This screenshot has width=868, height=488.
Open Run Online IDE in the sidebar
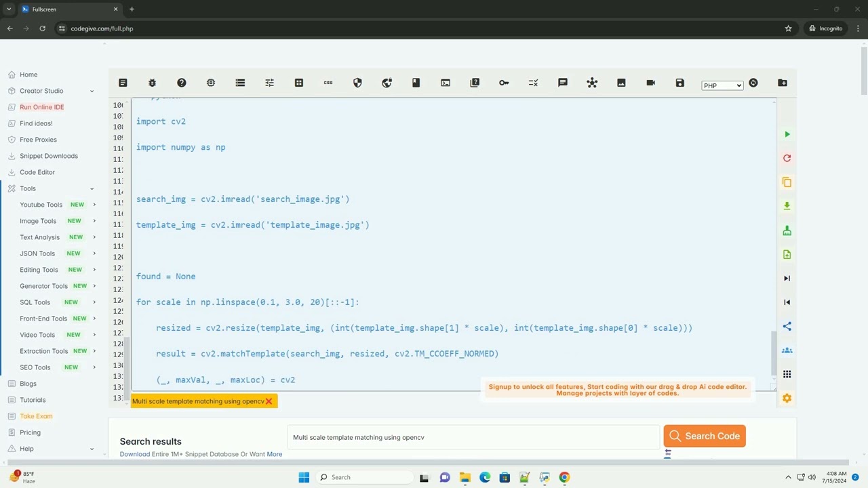pos(41,107)
